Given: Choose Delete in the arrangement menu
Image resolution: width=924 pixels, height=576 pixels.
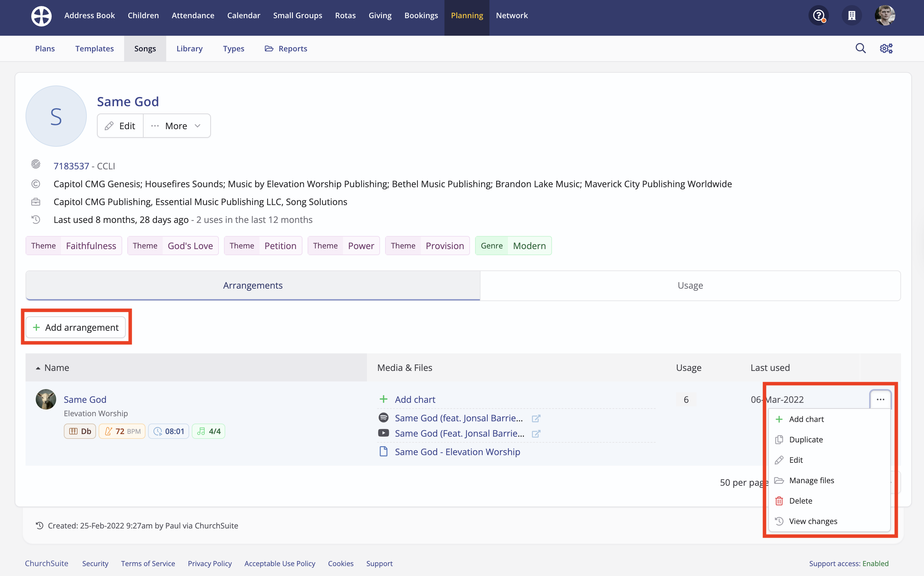Looking at the screenshot, I should [x=800, y=501].
